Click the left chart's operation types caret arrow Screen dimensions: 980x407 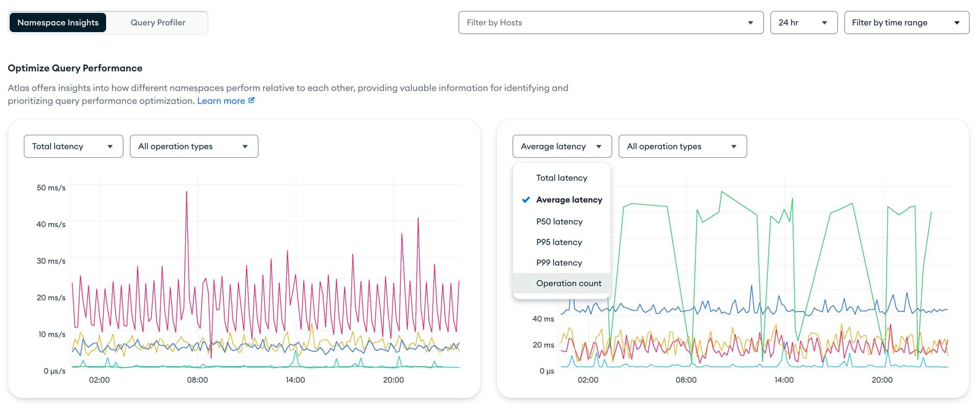(245, 147)
